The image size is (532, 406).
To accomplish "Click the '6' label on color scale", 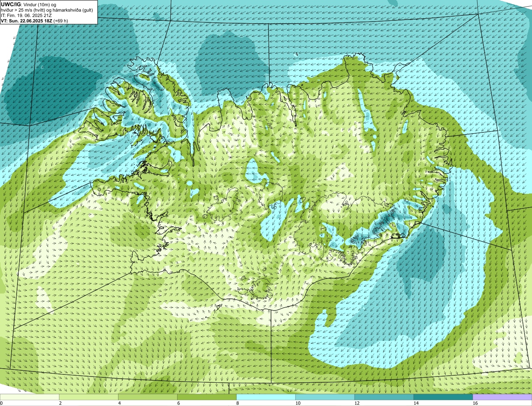I will tap(179, 403).
